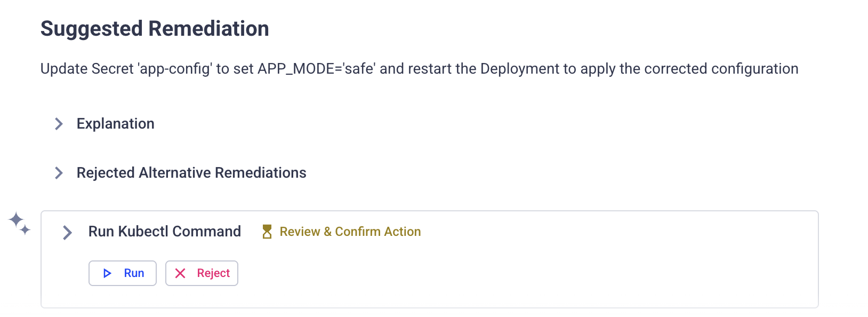Expand Rejected Alternative Remediations chevron
This screenshot has width=868, height=317.
(x=59, y=173)
